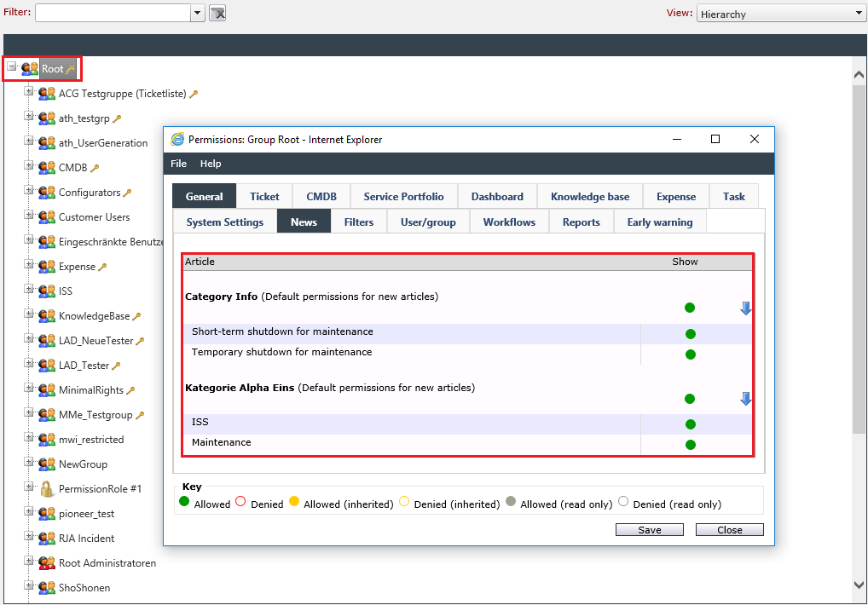
Task: Click the Close button in permissions dialog
Action: click(x=730, y=530)
